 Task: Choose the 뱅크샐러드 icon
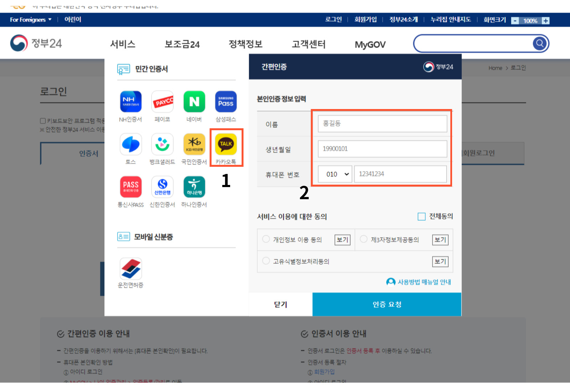tap(162, 144)
